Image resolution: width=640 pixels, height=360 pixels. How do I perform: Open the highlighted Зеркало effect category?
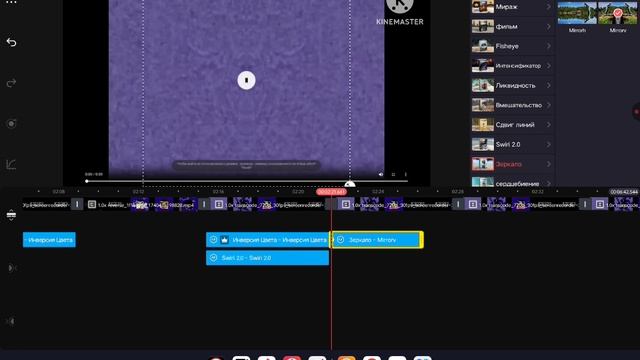513,164
